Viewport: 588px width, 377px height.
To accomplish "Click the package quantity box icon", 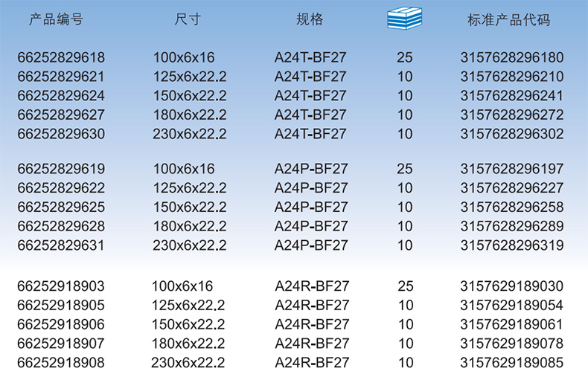I will coord(404,18).
